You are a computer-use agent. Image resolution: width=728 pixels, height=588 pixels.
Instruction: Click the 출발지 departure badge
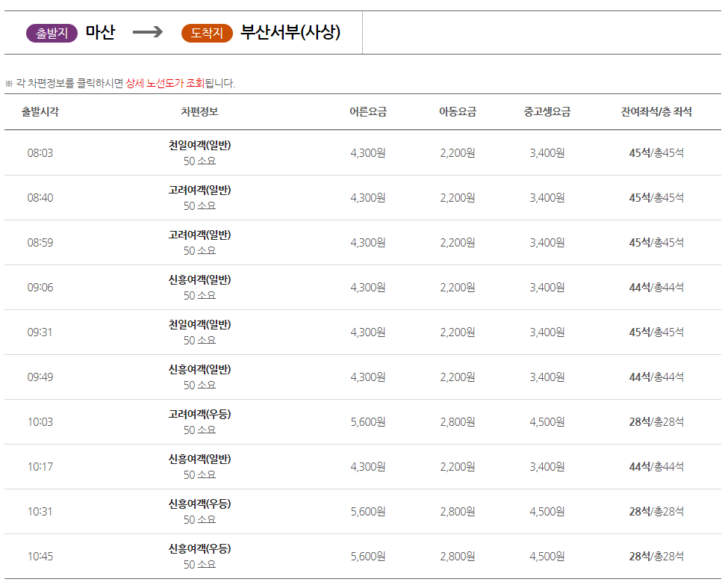(x=52, y=34)
